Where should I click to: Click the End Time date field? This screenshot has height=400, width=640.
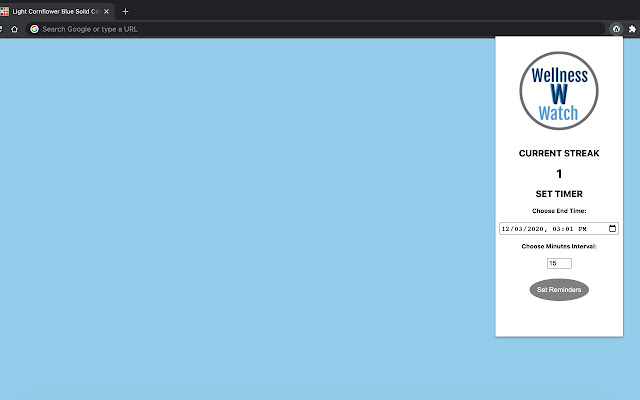(558, 229)
